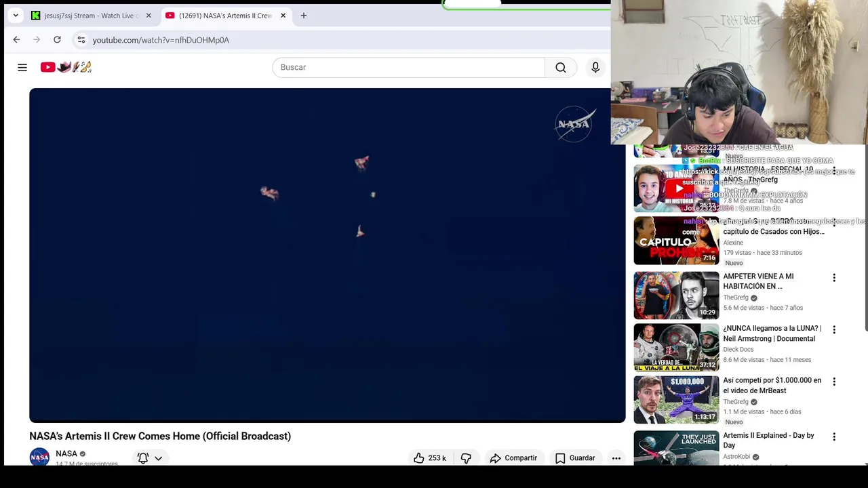Expand the notification options chevron
The height and width of the screenshot is (488, 868).
click(x=158, y=458)
